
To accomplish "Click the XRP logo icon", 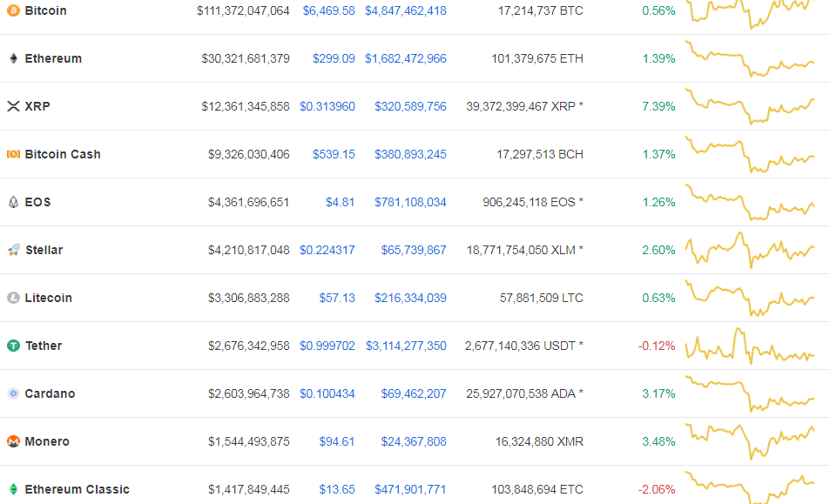I will click(x=13, y=106).
